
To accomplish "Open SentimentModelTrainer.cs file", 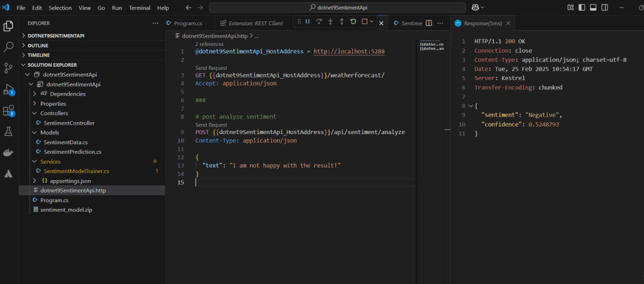I will click(x=76, y=171).
